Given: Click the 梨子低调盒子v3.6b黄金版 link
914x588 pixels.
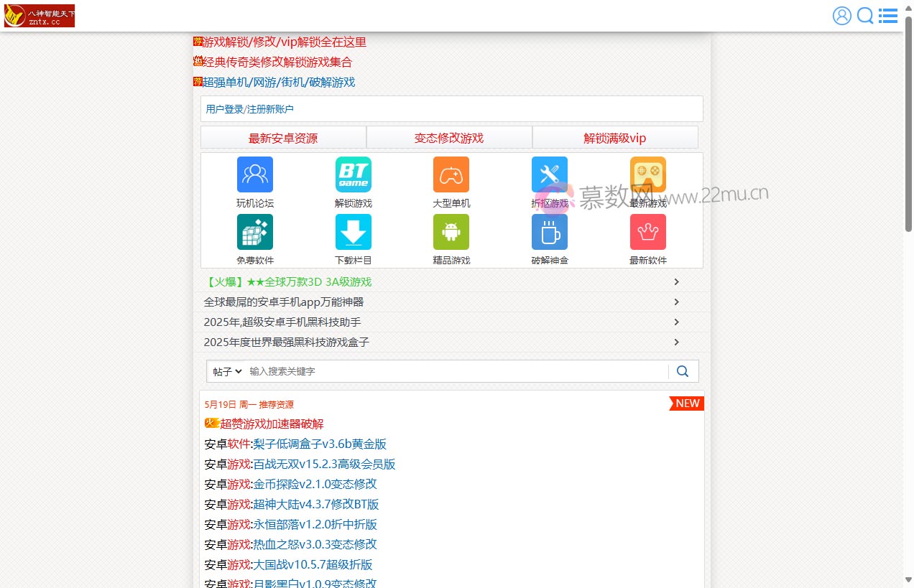Looking at the screenshot, I should pos(320,444).
